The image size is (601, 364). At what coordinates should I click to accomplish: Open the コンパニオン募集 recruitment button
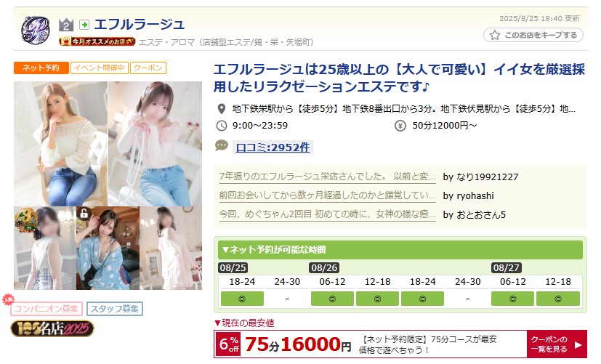click(47, 309)
